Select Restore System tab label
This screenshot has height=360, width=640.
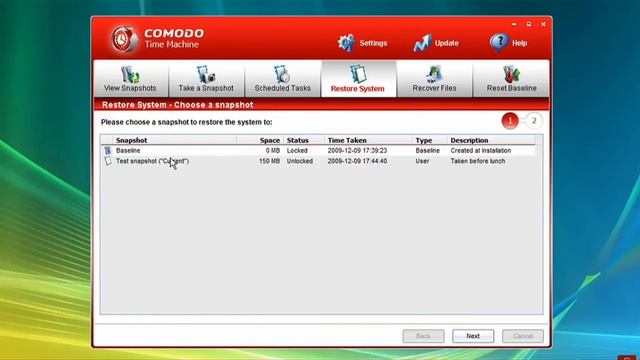358,89
